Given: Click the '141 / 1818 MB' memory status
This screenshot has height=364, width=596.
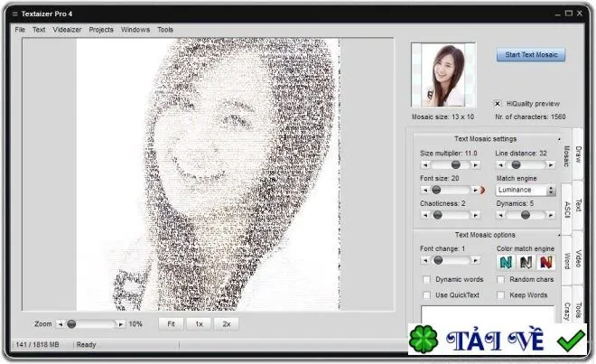Looking at the screenshot, I should tap(37, 345).
